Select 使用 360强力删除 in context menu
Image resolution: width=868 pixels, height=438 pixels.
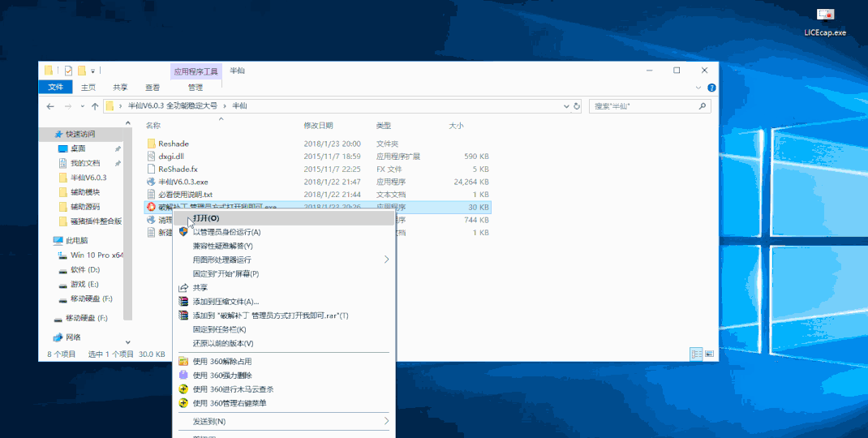[224, 376]
